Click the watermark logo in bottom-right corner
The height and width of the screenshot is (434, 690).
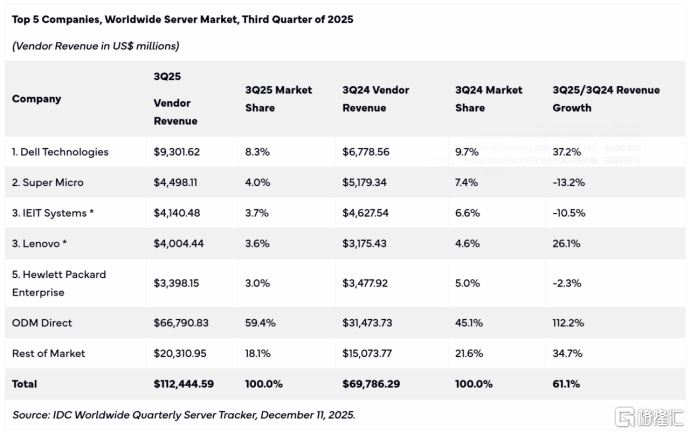(648, 415)
